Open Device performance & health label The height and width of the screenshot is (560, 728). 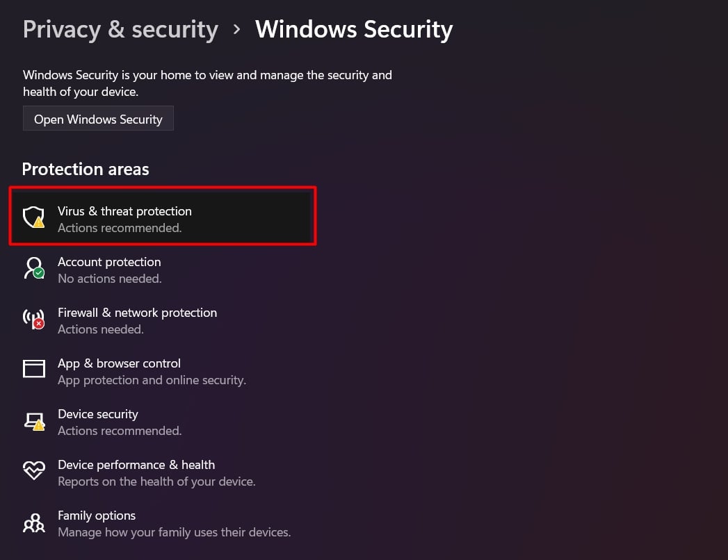click(136, 465)
